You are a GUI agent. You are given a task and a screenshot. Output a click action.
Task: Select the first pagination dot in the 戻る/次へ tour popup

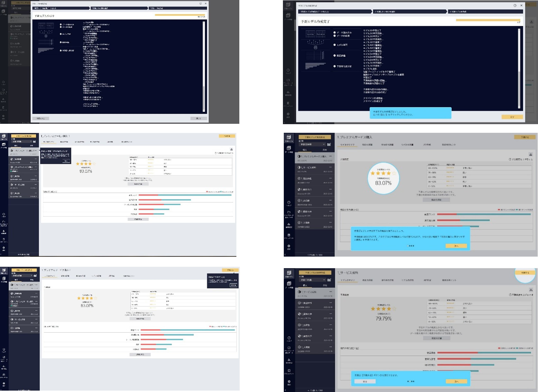408,381
